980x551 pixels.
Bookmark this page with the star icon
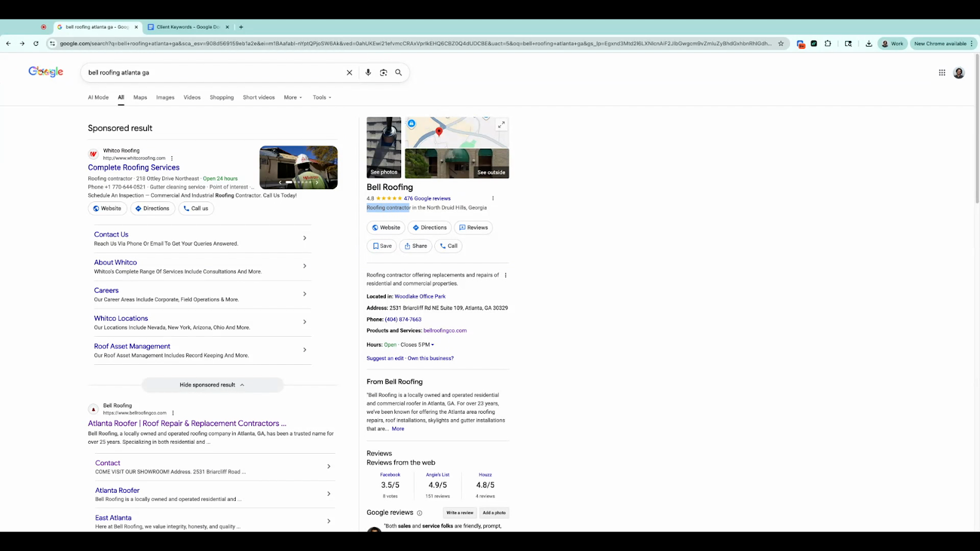[x=781, y=43]
